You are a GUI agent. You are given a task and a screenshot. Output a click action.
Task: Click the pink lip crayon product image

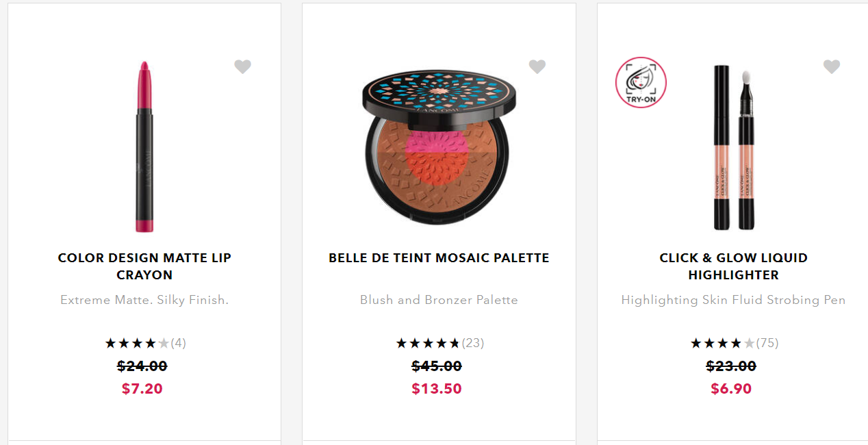coord(144,147)
